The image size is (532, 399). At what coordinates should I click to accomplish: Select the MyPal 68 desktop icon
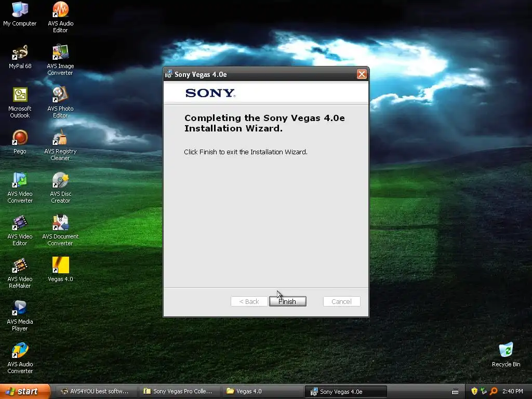20,57
